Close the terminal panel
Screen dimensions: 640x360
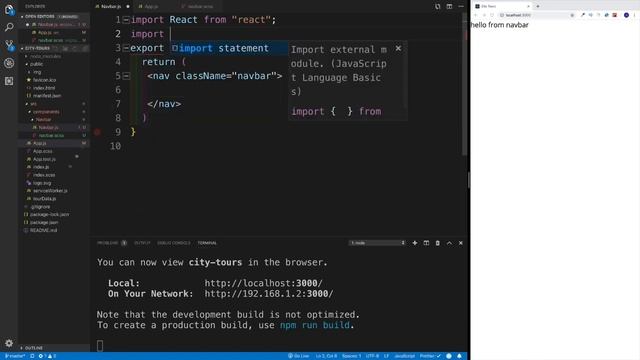coord(460,243)
